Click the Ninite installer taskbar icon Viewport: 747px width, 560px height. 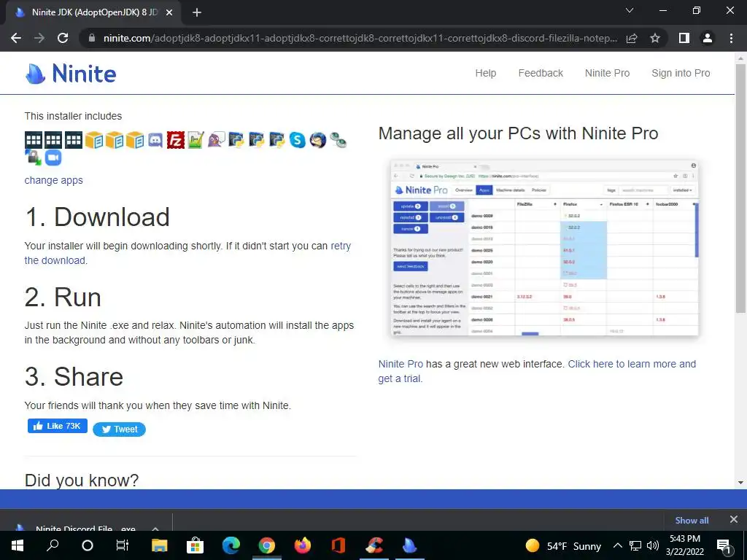pos(410,545)
